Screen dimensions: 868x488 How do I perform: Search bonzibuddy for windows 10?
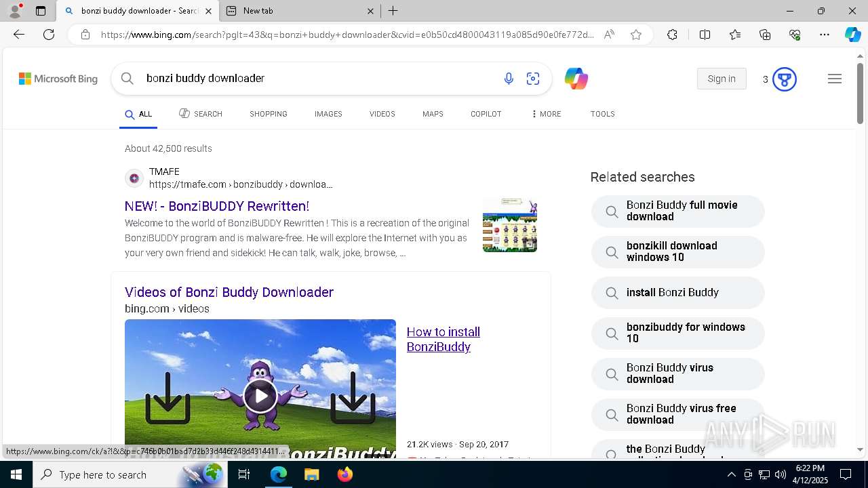click(678, 333)
